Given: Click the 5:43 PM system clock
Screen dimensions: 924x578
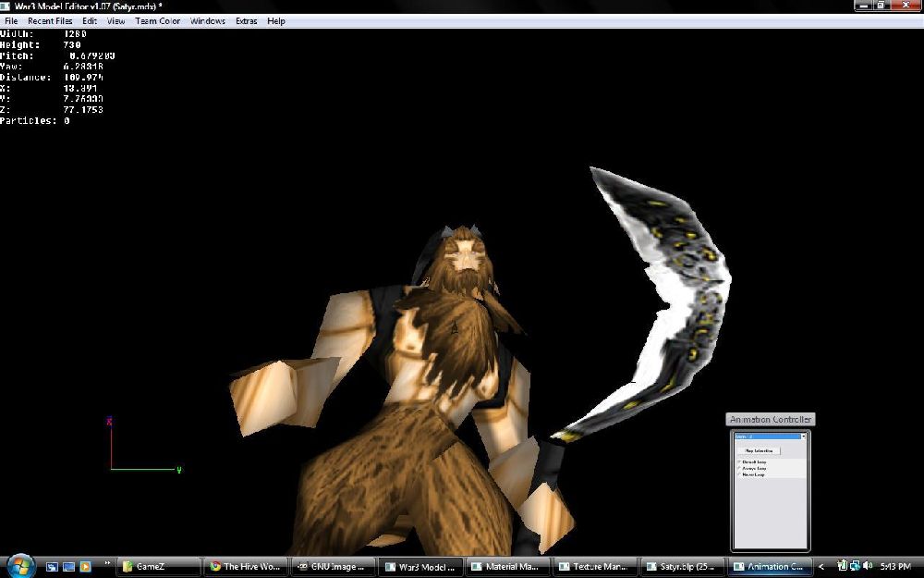Looking at the screenshot, I should pos(895,567).
